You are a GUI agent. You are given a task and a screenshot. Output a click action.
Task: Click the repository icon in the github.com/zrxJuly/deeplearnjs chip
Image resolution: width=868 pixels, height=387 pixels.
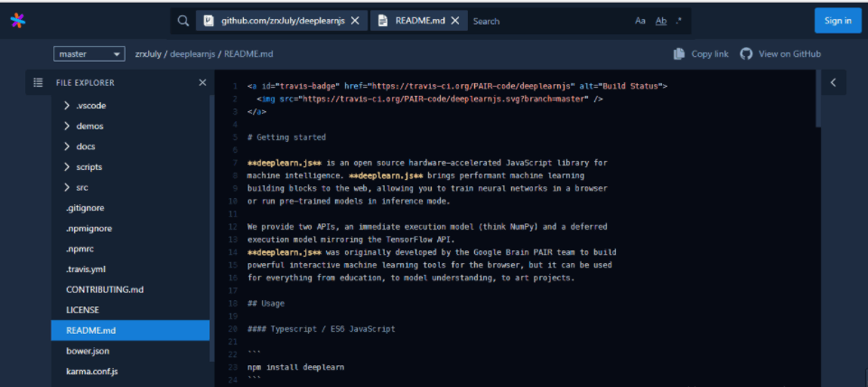pyautogui.click(x=208, y=21)
